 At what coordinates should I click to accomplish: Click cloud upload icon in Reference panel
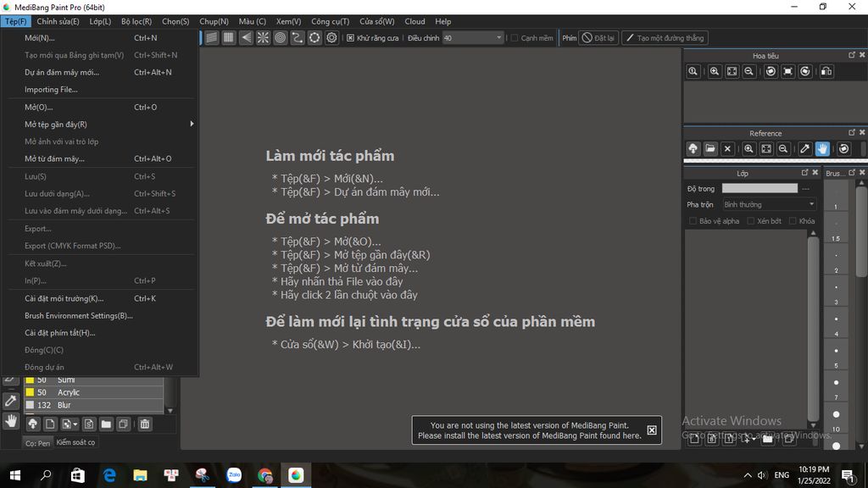click(693, 149)
